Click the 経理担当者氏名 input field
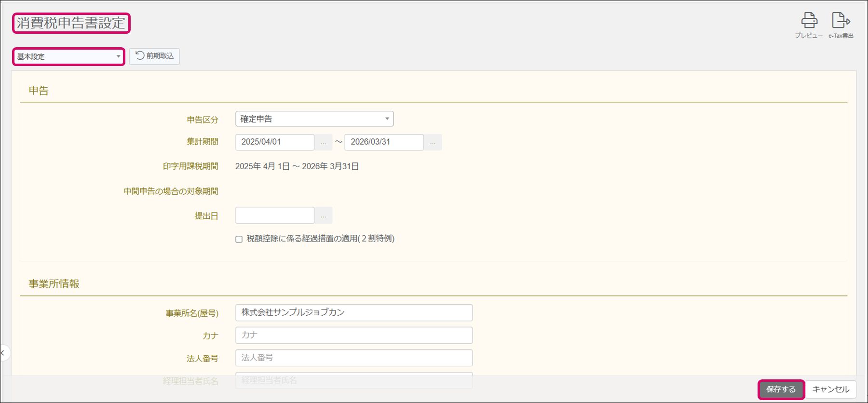Viewport: 868px width, 403px height. [x=353, y=380]
